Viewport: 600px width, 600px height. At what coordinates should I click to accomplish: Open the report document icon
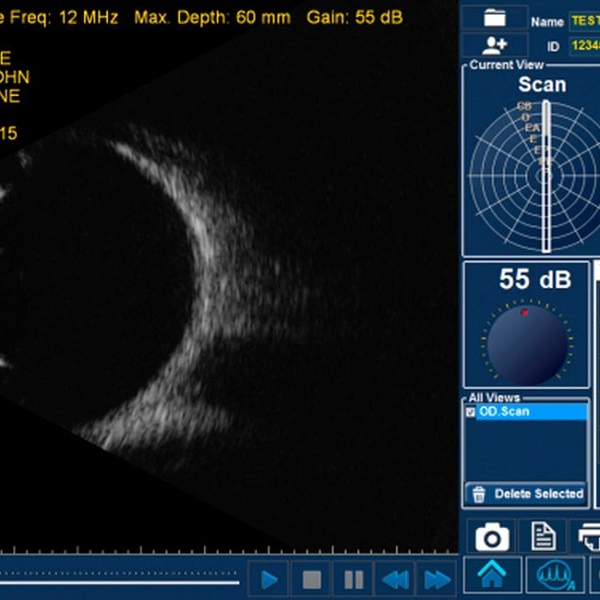[544, 536]
